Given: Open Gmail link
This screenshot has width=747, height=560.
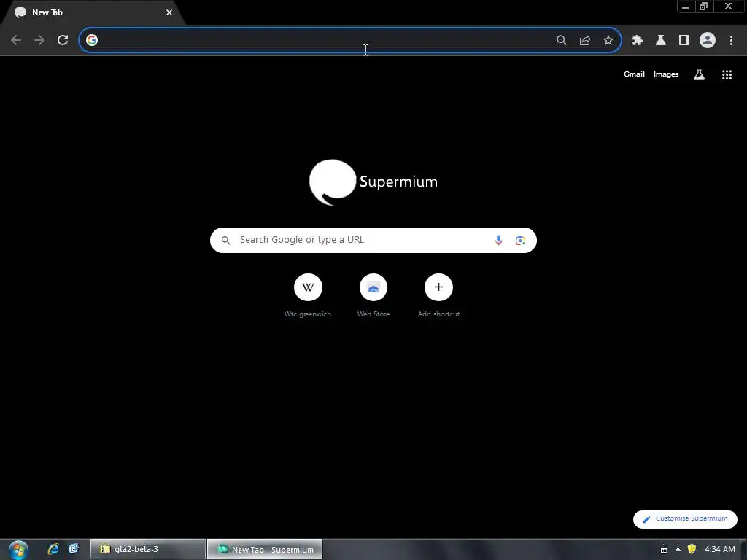Looking at the screenshot, I should (x=634, y=74).
